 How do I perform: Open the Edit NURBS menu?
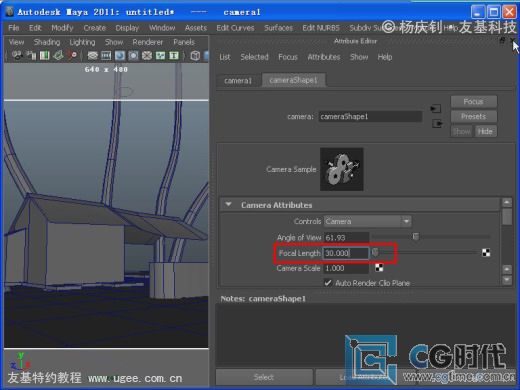(x=321, y=28)
